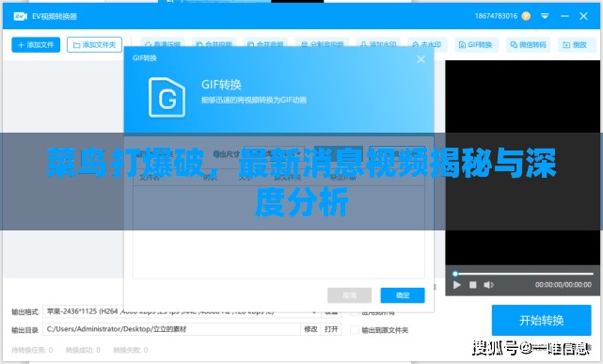
Task: Click the preview progress slider
Action: point(524,274)
